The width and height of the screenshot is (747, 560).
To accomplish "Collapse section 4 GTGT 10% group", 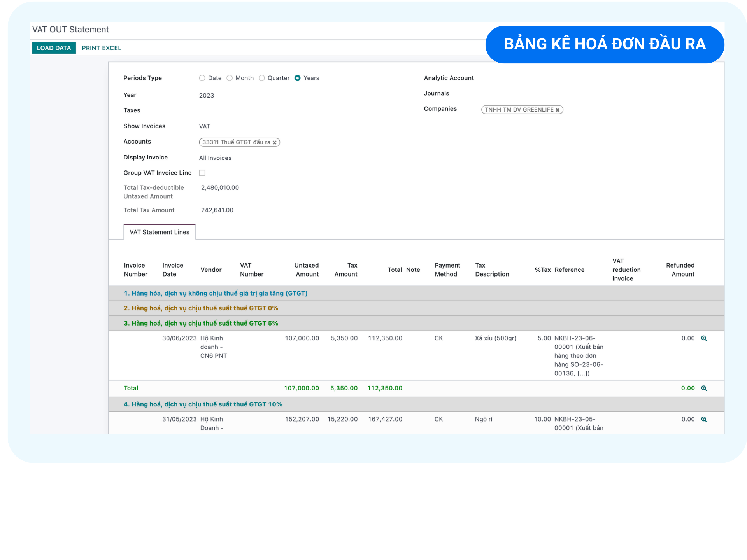I will pyautogui.click(x=203, y=404).
